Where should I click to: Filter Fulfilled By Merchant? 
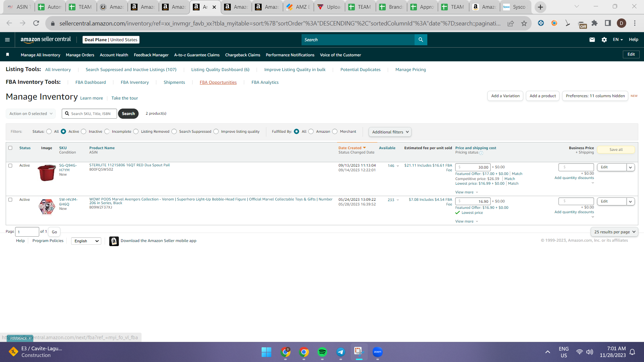click(335, 131)
